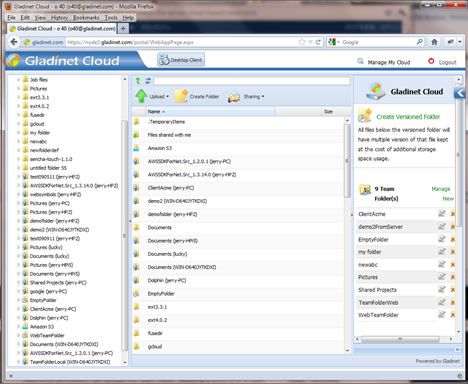Open Files shared with me row
Image resolution: width=468 pixels, height=384 pixels.
238,135
